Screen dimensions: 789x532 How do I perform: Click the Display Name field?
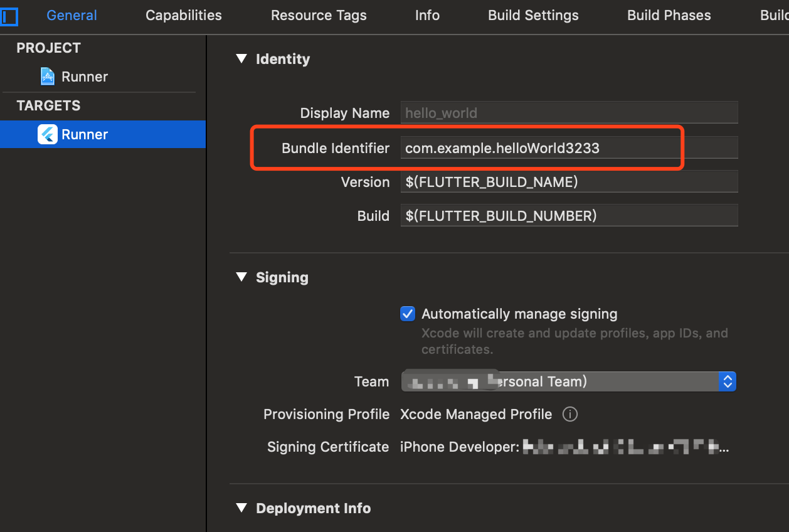(x=568, y=113)
